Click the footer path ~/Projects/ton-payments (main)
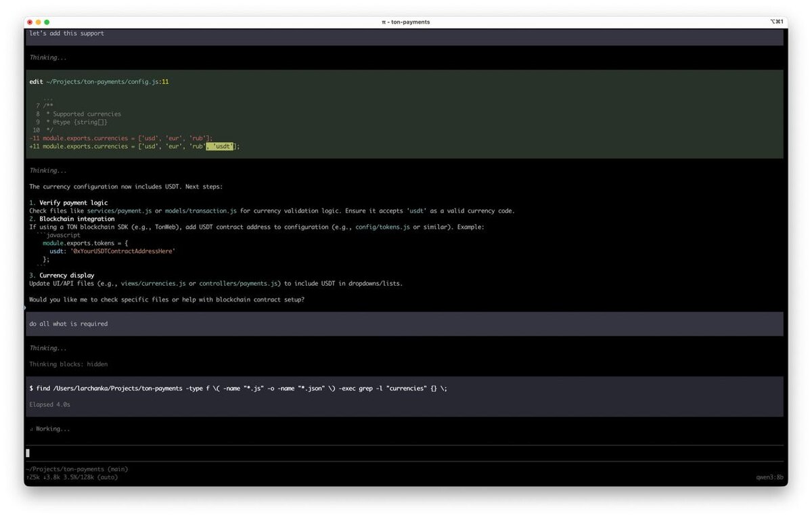This screenshot has height=518, width=812. click(x=77, y=469)
